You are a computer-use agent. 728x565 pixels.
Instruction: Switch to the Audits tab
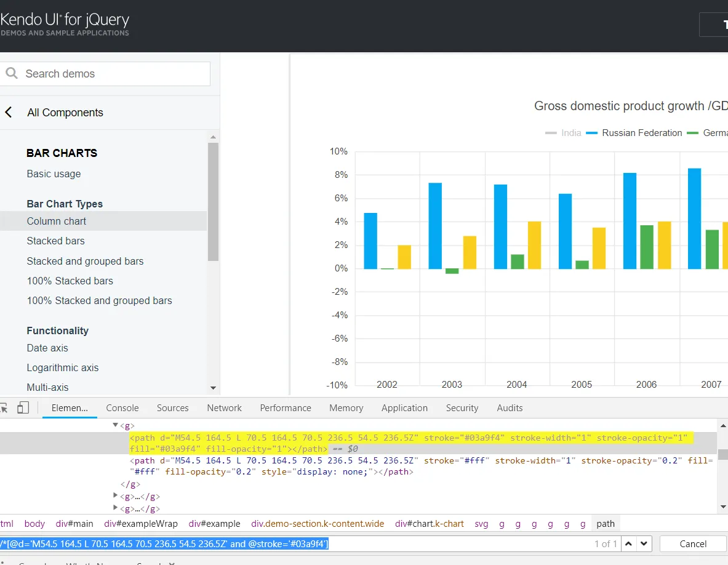coord(510,408)
